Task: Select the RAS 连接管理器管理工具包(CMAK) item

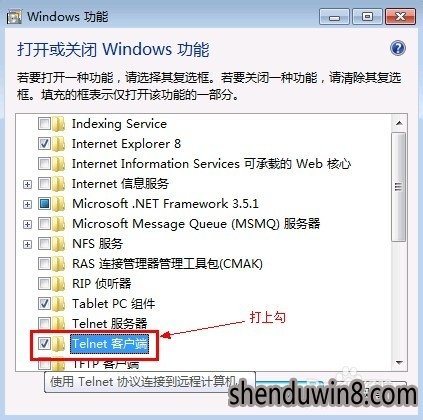Action: click(167, 264)
